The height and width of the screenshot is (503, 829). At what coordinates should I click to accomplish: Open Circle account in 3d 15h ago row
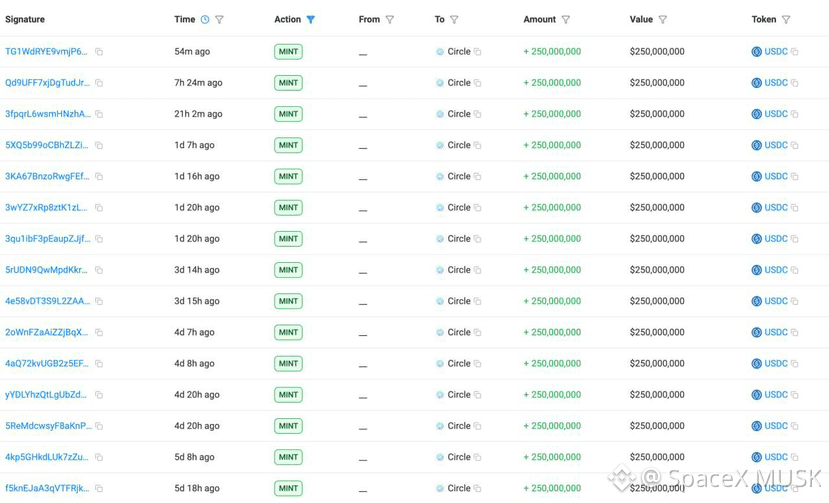pos(459,301)
